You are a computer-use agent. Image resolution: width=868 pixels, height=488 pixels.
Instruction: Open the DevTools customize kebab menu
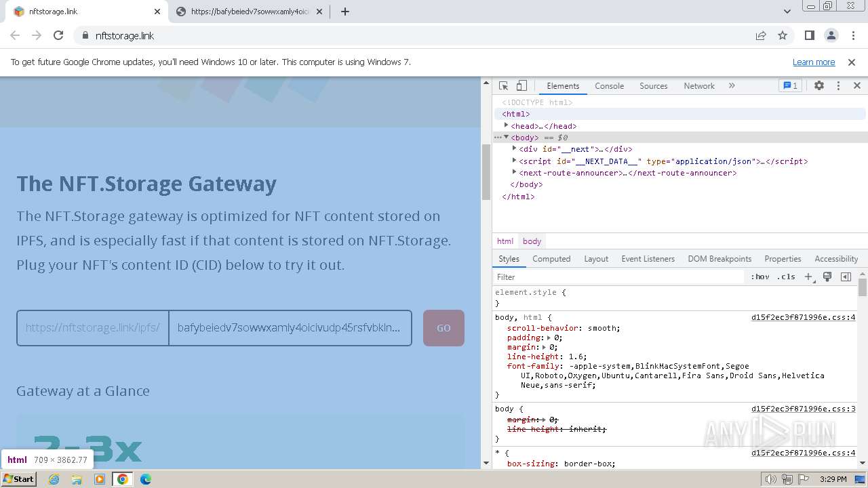838,86
